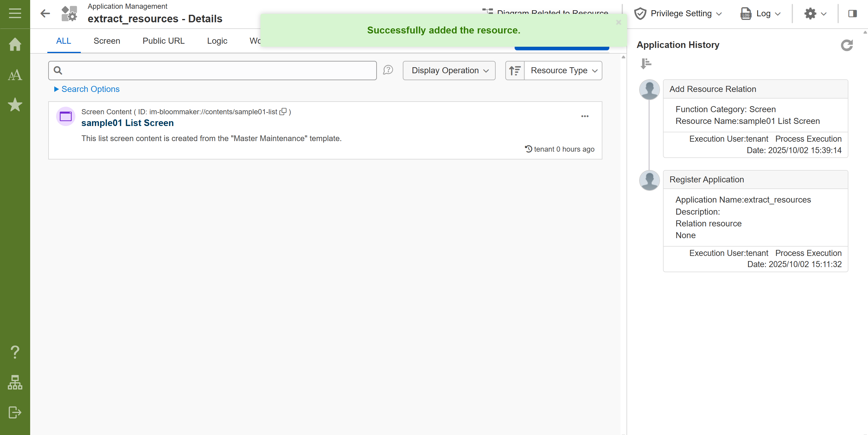Toggle sort order ascending/descending button
The height and width of the screenshot is (435, 868).
pos(515,71)
